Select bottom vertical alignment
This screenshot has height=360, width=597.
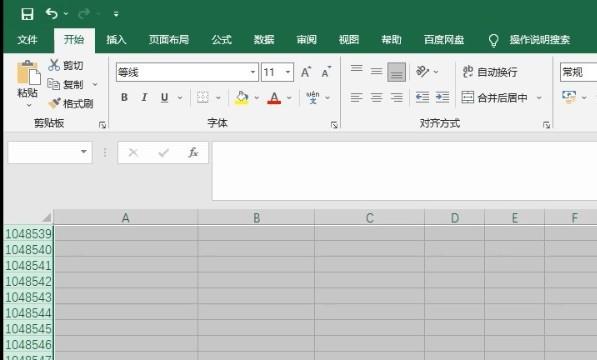pos(396,72)
